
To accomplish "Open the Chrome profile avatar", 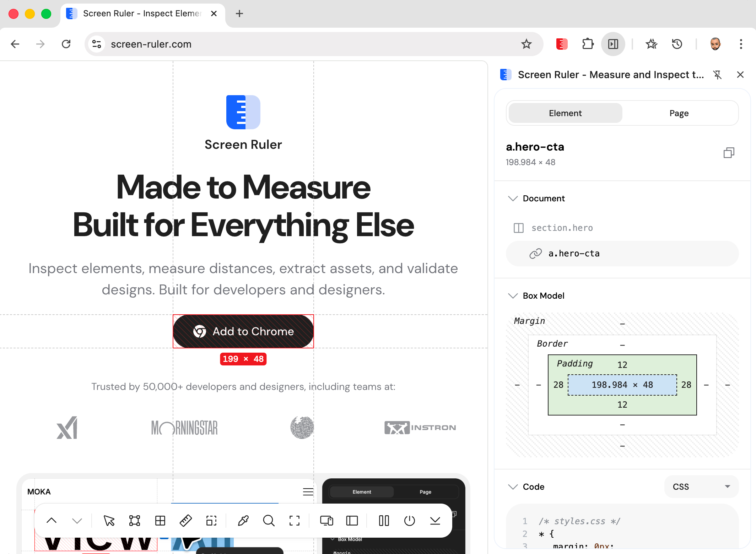I will (x=715, y=44).
